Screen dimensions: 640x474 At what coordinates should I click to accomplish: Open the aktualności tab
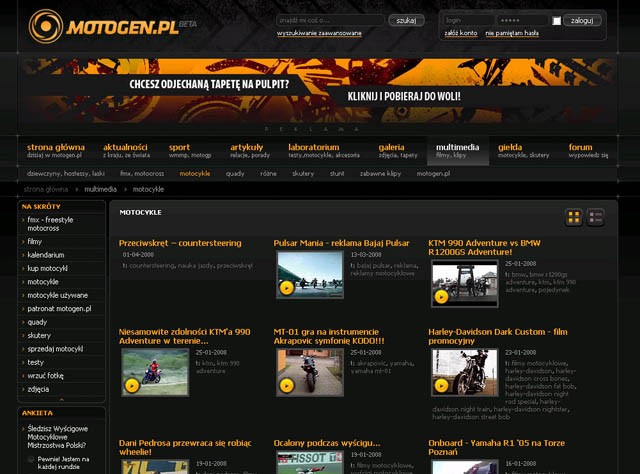[x=126, y=151]
